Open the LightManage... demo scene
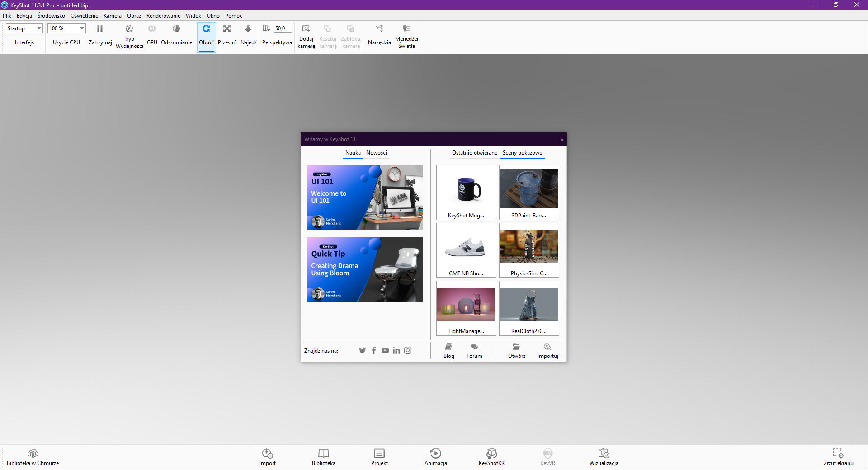The width and height of the screenshot is (868, 470). click(466, 308)
